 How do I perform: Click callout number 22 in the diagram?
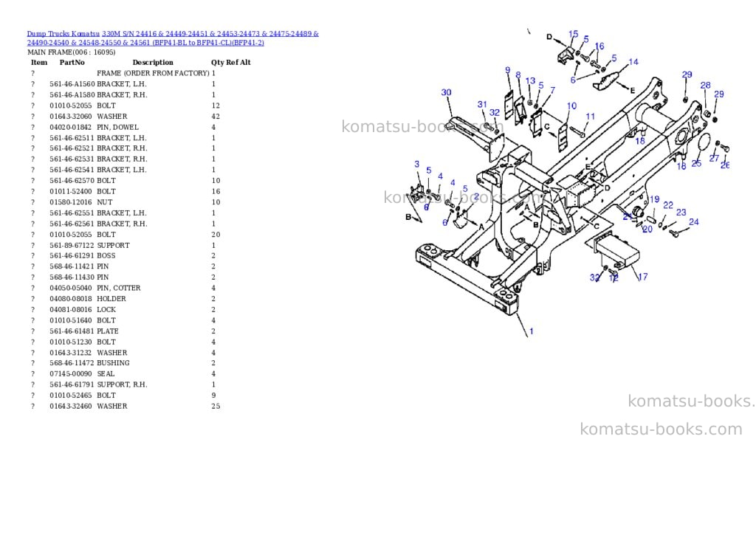pos(668,205)
